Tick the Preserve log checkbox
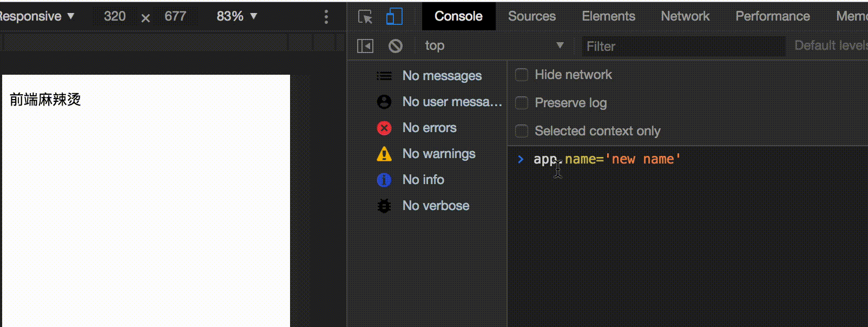Image resolution: width=868 pixels, height=327 pixels. pyautogui.click(x=522, y=103)
